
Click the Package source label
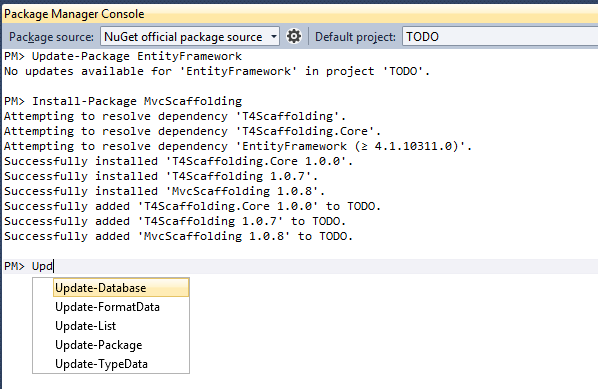click(x=51, y=37)
